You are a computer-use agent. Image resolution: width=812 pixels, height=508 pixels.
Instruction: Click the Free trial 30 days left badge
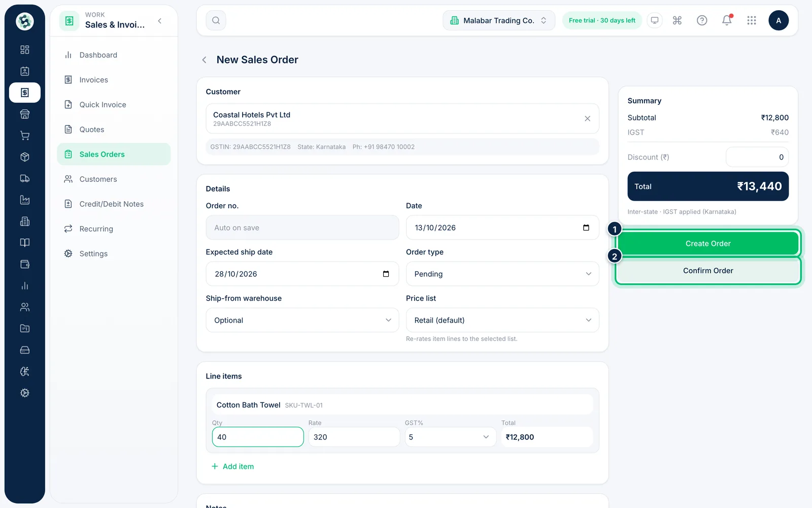click(602, 20)
